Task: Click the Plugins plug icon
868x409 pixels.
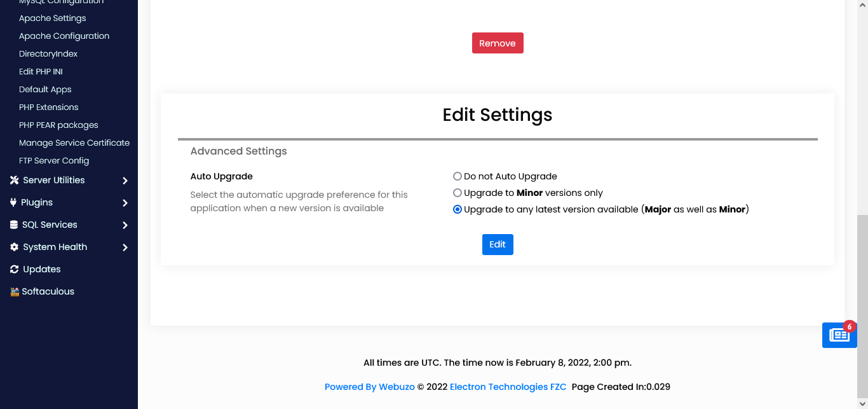Action: (x=14, y=202)
